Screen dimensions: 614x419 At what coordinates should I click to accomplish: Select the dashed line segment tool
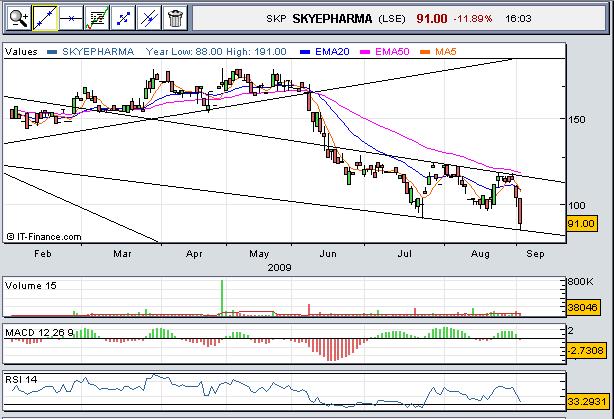pyautogui.click(x=122, y=16)
